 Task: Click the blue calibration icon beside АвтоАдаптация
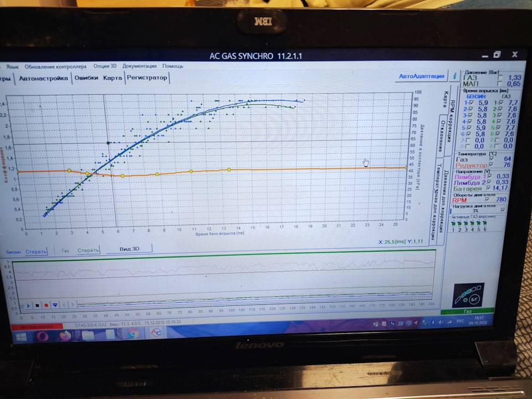click(454, 76)
